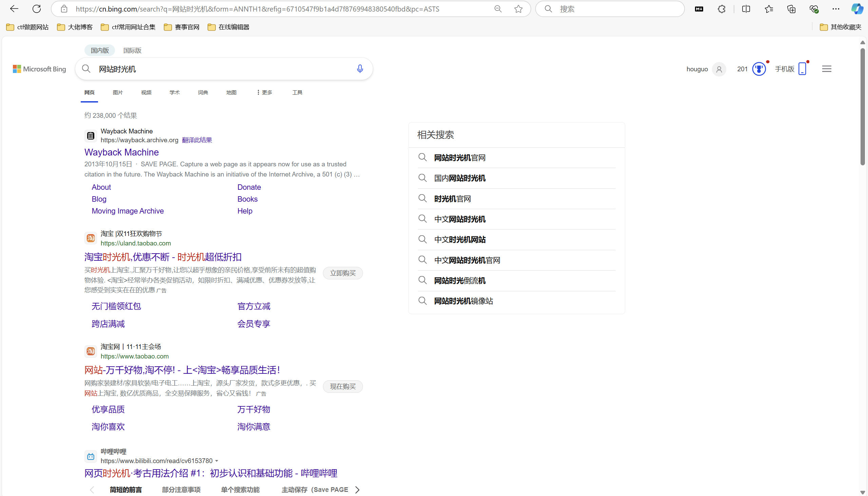Open the Copilot sidebar icon
Viewport: 868px width, 496px height.
[x=857, y=9]
